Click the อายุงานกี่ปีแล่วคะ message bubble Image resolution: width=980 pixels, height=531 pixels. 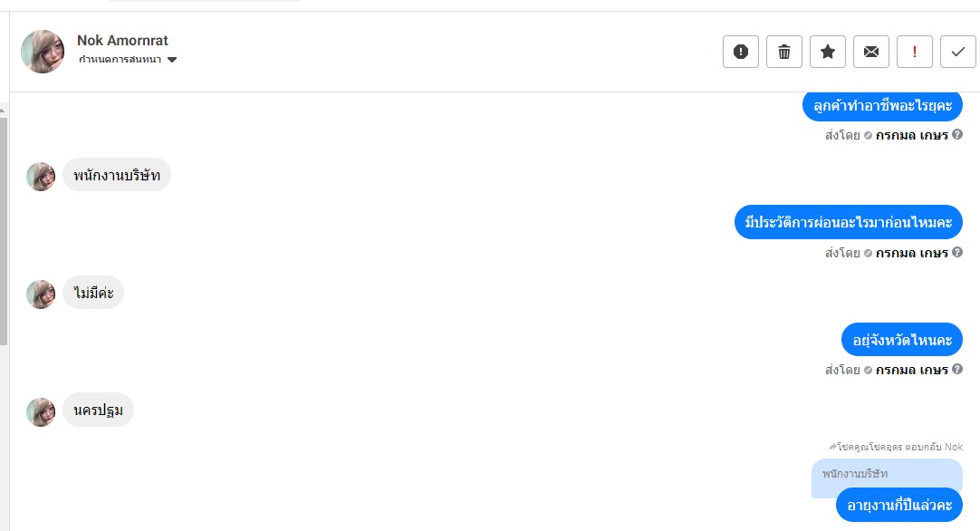point(898,506)
